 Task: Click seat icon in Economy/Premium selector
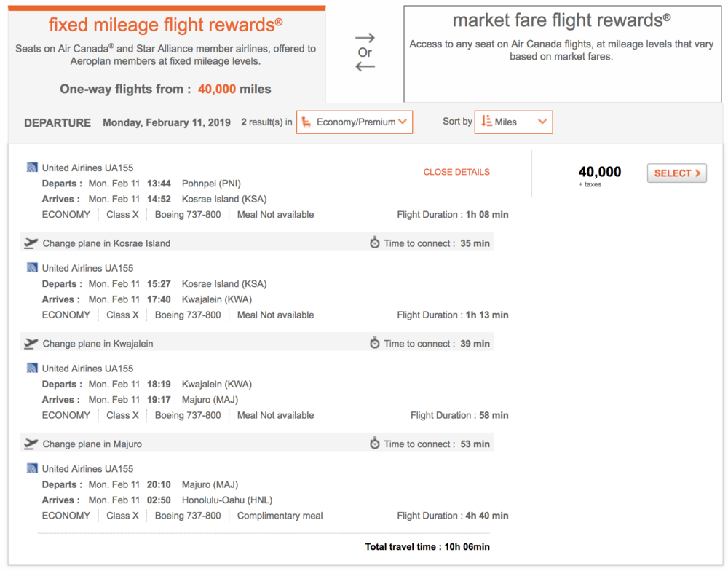[306, 122]
